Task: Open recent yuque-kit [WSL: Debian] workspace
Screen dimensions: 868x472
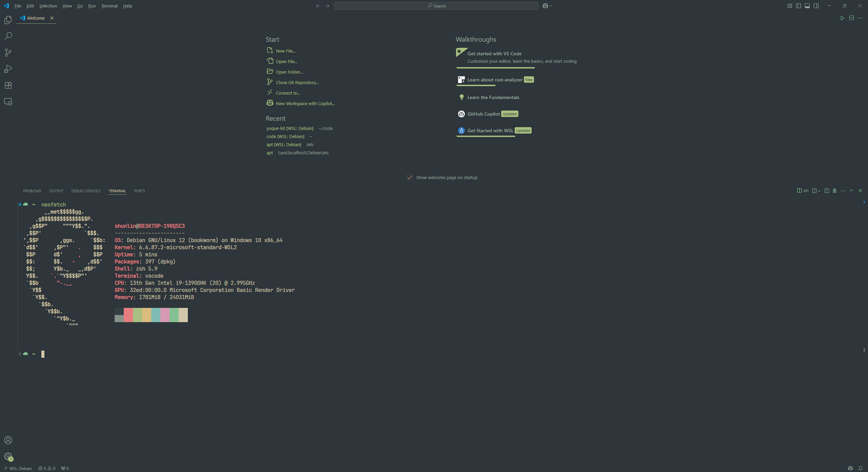Action: click(x=290, y=128)
